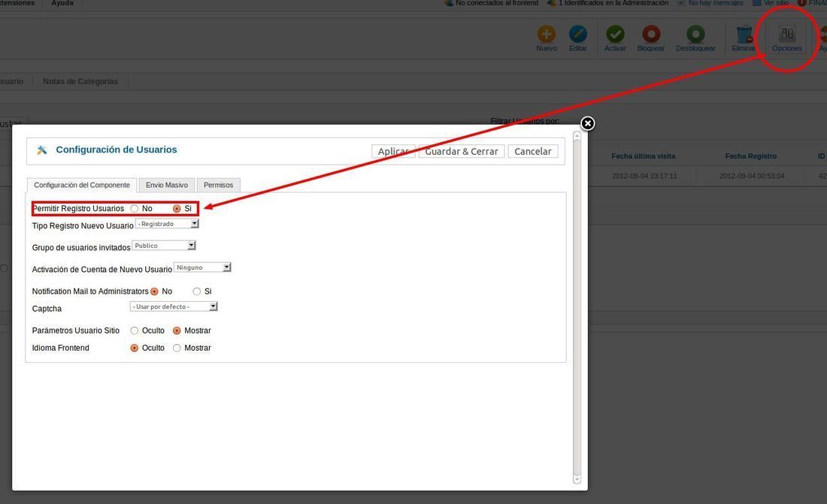827x504 pixels.
Task: Select Mostrar for Parámetros Usuario Sitio
Action: 177,330
